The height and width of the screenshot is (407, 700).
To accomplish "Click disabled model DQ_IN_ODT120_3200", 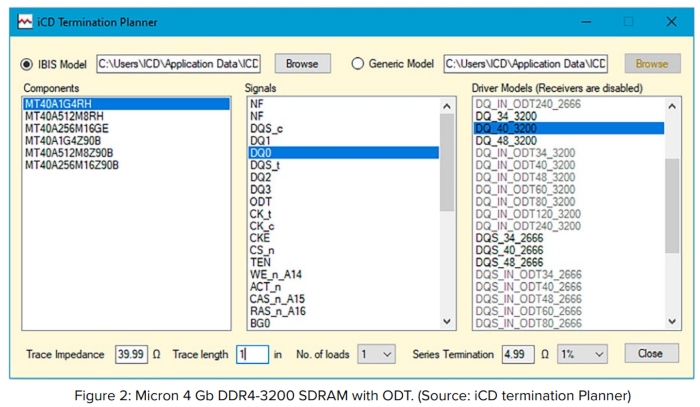I will click(569, 214).
